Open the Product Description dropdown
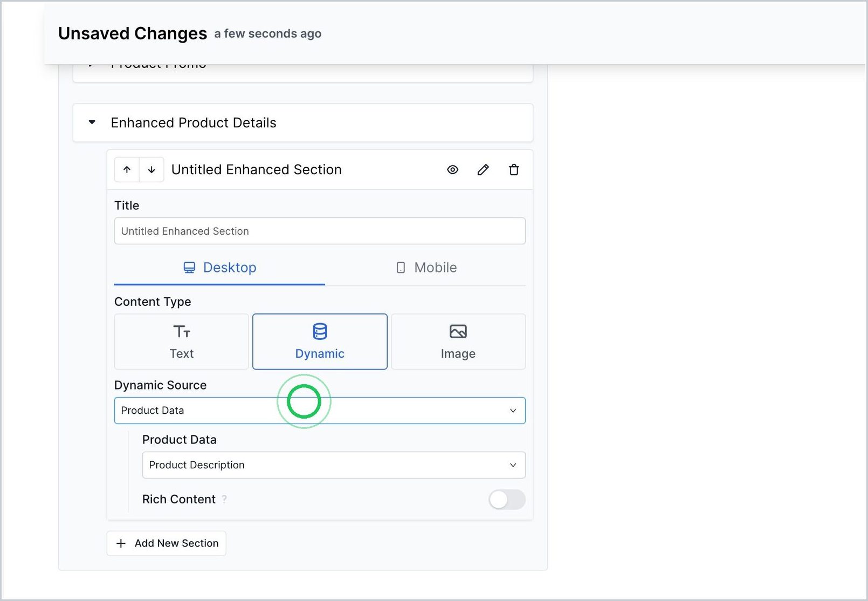 [334, 465]
